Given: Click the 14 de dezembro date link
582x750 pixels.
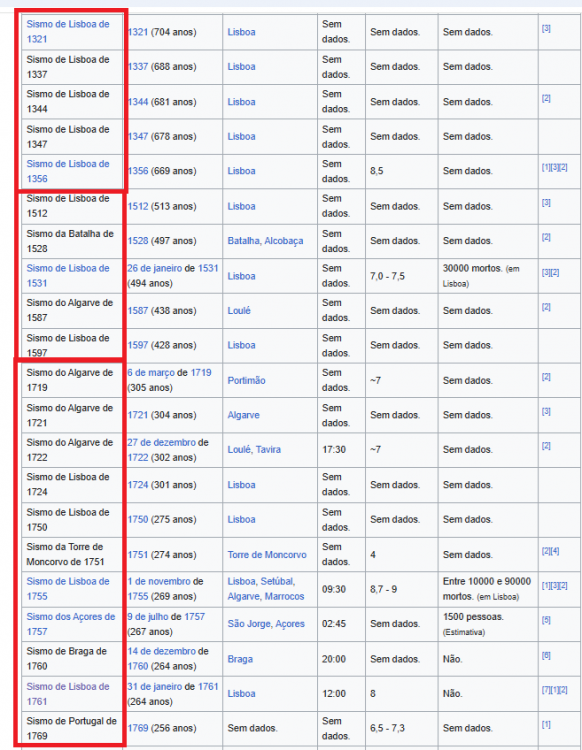Looking at the screenshot, I should pyautogui.click(x=161, y=651).
